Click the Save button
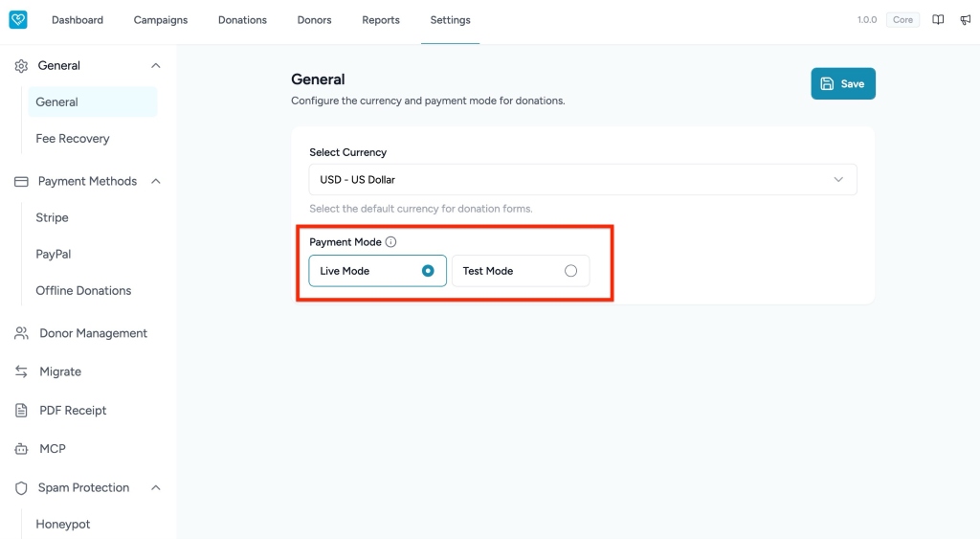The image size is (980, 539). point(843,84)
